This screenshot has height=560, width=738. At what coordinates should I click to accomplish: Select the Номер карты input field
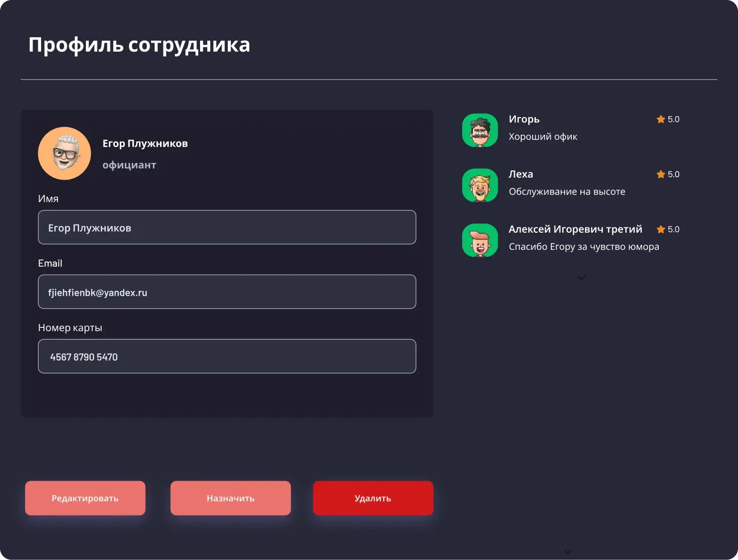(x=227, y=356)
